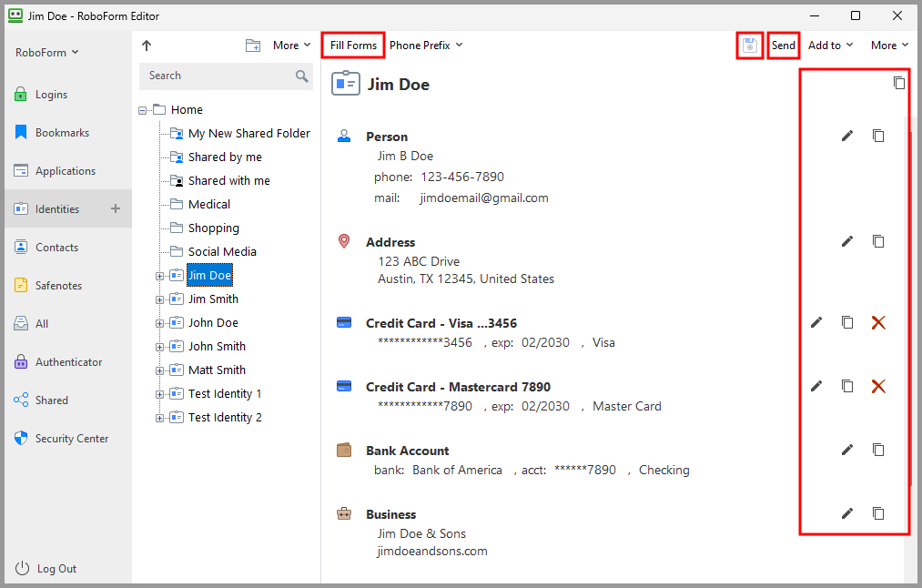Image resolution: width=922 pixels, height=588 pixels.
Task: Open More menu in file panel
Action: point(291,46)
